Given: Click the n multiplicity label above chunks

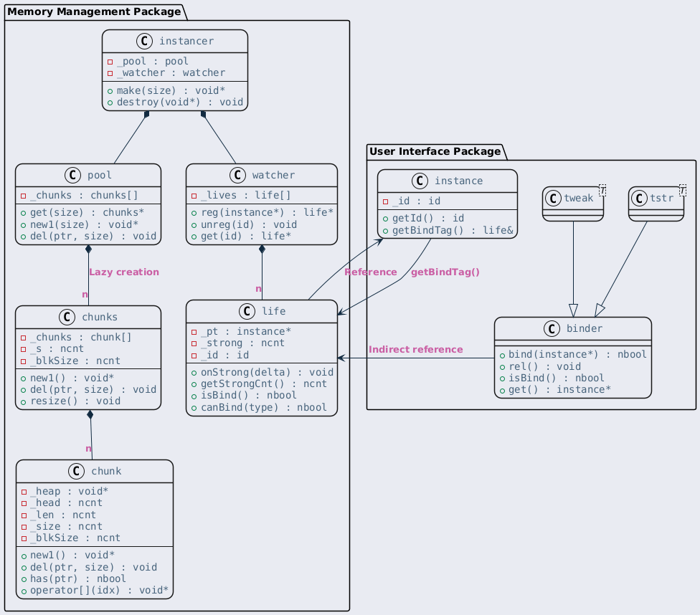Looking at the screenshot, I should [85, 294].
